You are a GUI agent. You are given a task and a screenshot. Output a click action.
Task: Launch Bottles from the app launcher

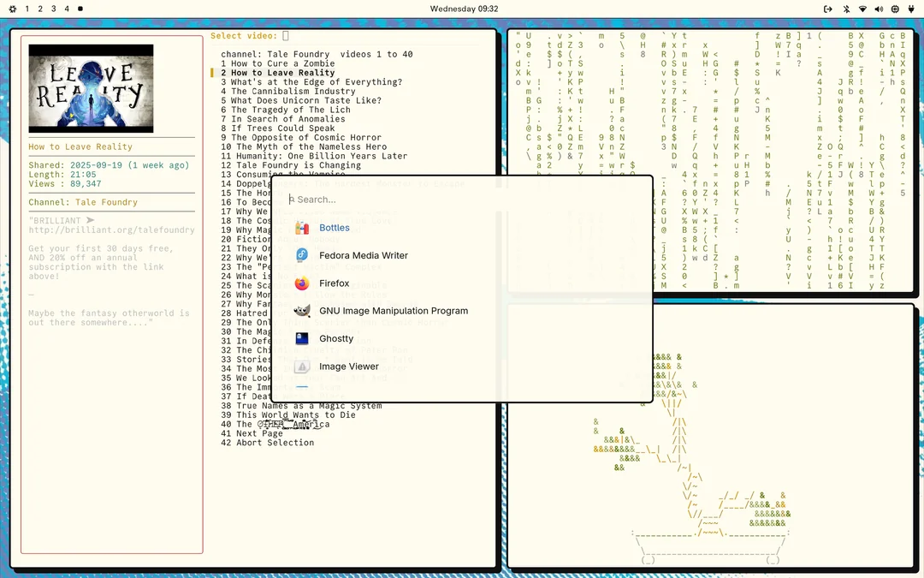coord(335,228)
